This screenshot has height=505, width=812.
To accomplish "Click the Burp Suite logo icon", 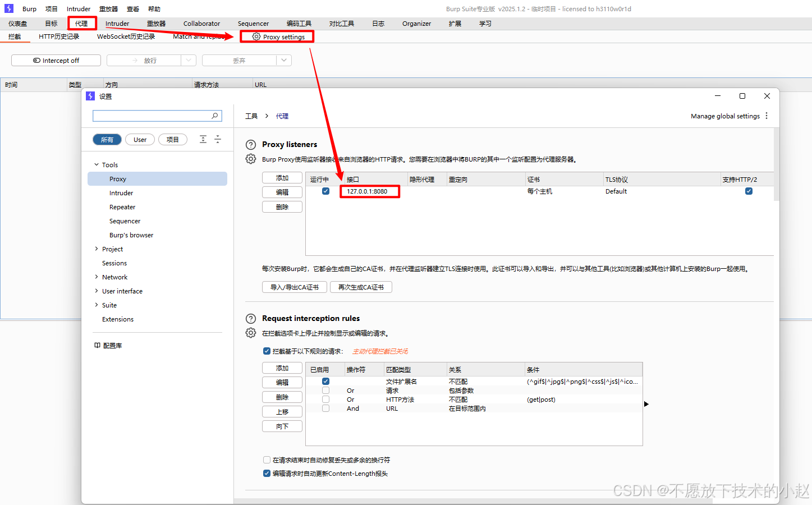I will click(x=8, y=8).
